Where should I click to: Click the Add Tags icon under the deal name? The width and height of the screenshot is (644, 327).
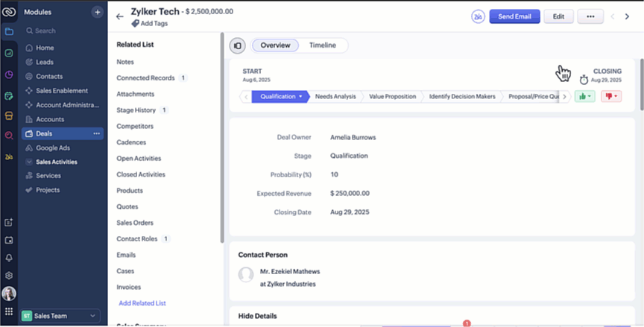[135, 24]
